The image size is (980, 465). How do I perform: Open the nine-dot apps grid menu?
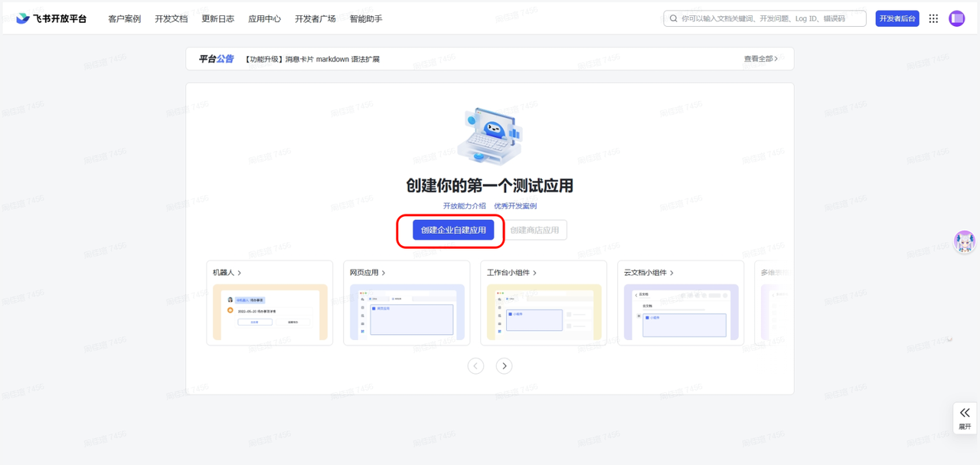click(933, 18)
